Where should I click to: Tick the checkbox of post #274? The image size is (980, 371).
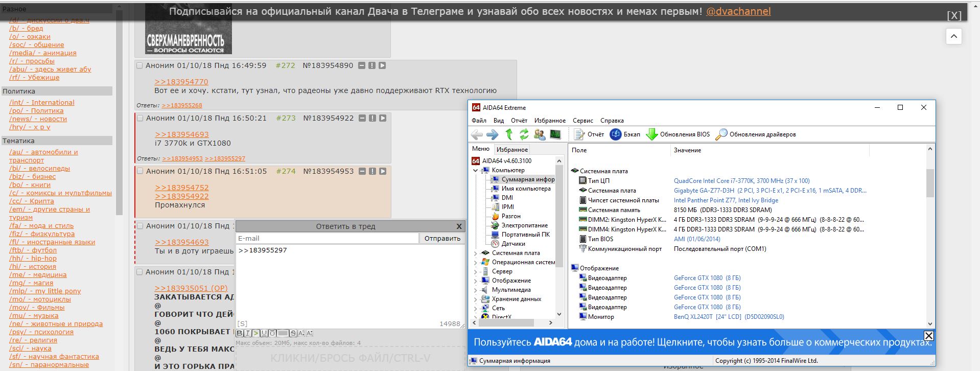(x=140, y=171)
